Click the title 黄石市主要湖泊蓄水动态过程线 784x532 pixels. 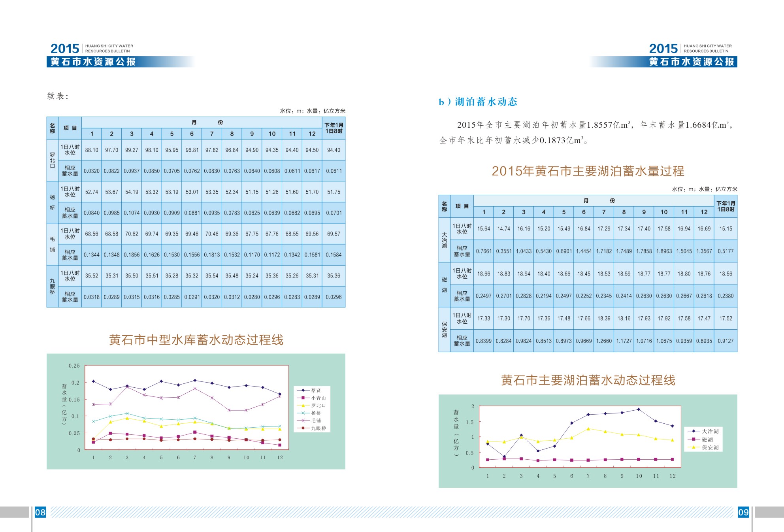pyautogui.click(x=588, y=380)
